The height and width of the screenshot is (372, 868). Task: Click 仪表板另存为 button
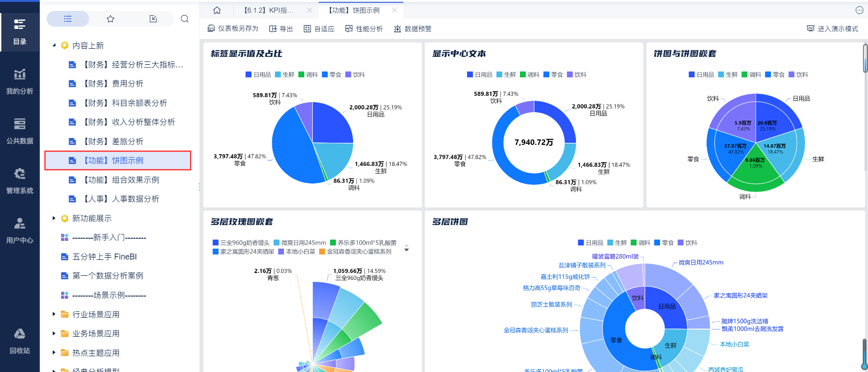[233, 28]
